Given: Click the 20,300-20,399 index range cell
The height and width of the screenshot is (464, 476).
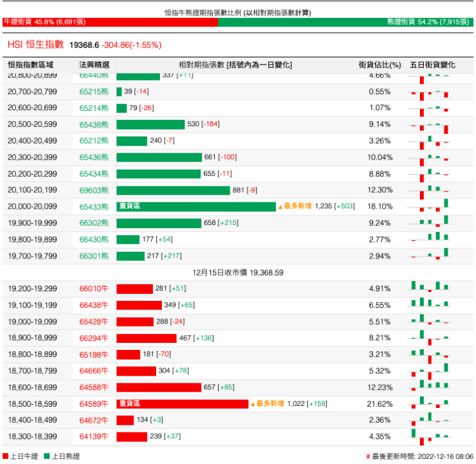Looking at the screenshot, I should pyautogui.click(x=32, y=157).
